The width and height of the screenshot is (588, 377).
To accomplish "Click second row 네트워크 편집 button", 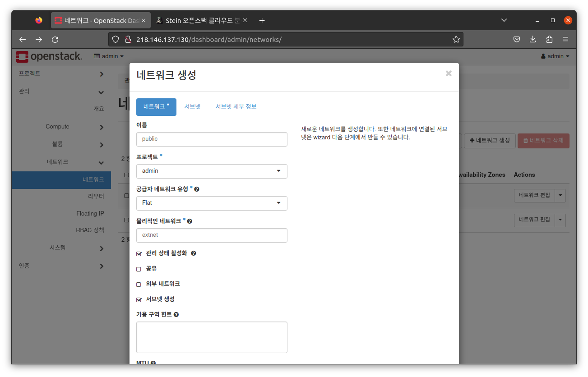I will click(x=535, y=220).
